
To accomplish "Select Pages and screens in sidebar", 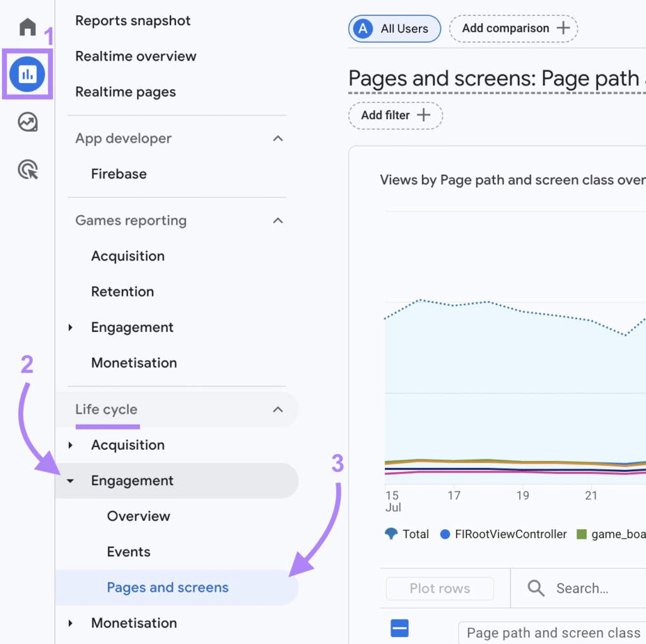I will click(167, 587).
